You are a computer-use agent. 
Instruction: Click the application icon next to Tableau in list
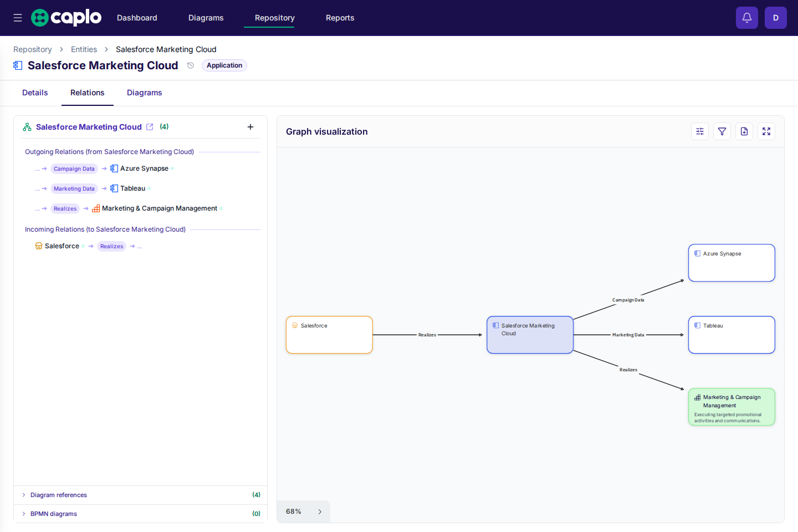[114, 188]
